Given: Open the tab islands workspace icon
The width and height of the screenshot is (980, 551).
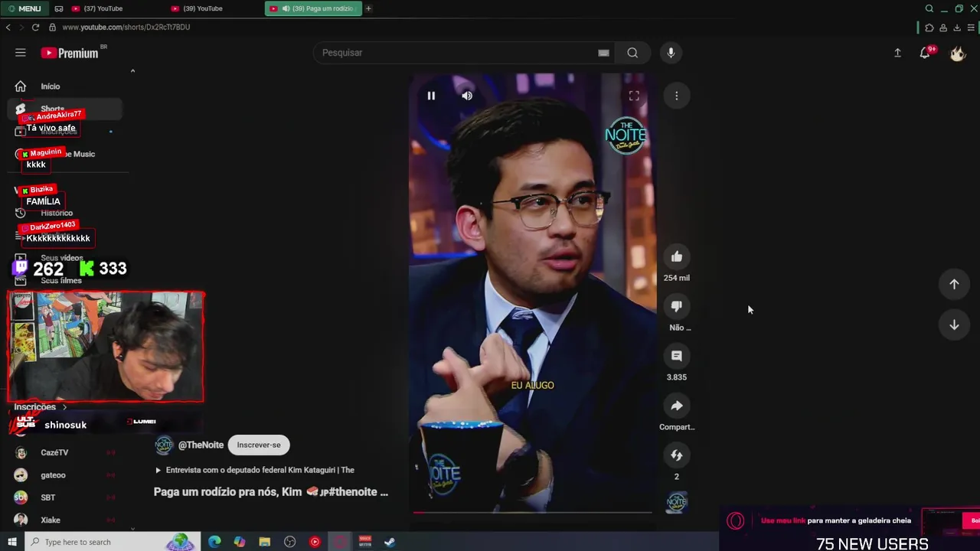Looking at the screenshot, I should (x=59, y=8).
